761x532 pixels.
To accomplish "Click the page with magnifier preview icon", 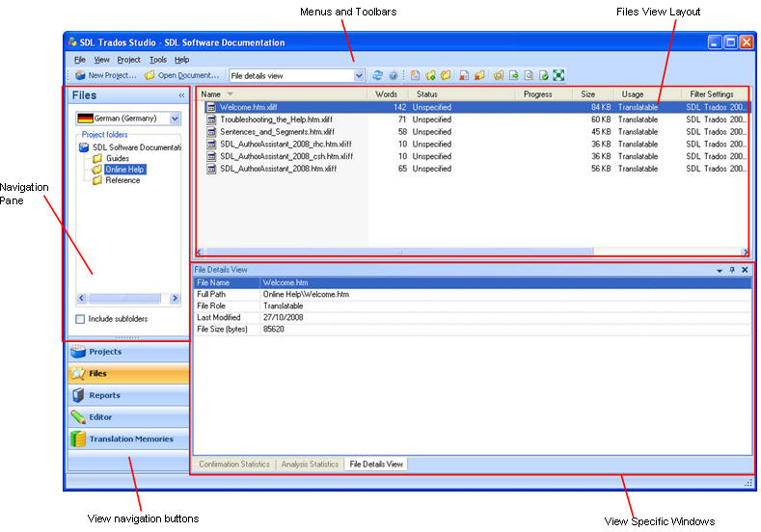I will 529,75.
